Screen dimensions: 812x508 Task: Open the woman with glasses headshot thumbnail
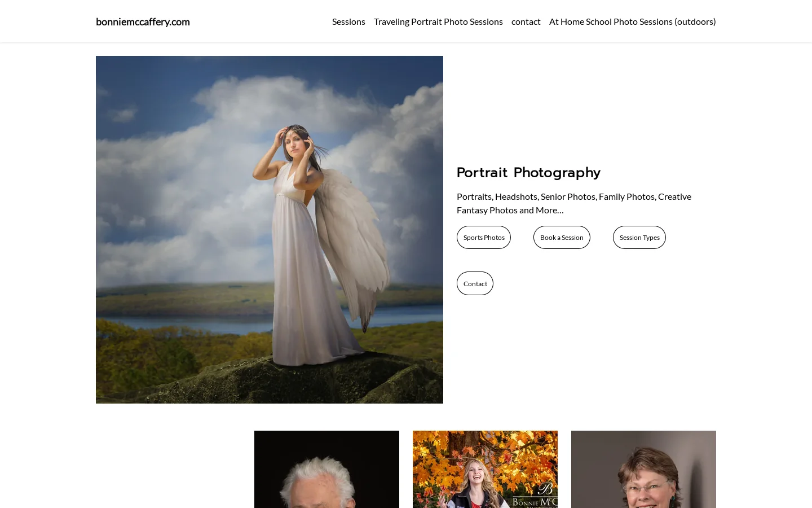point(643,469)
